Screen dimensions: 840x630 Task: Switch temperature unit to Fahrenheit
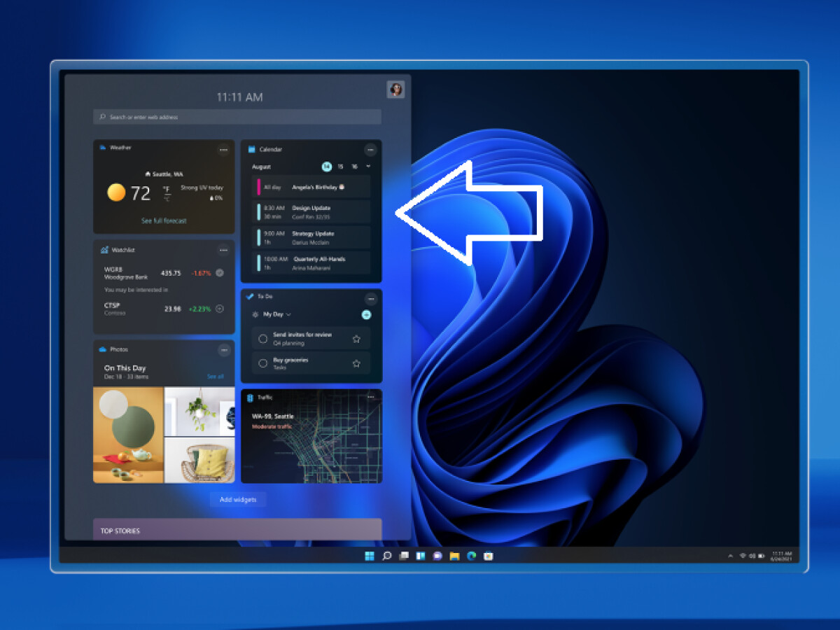click(x=167, y=189)
